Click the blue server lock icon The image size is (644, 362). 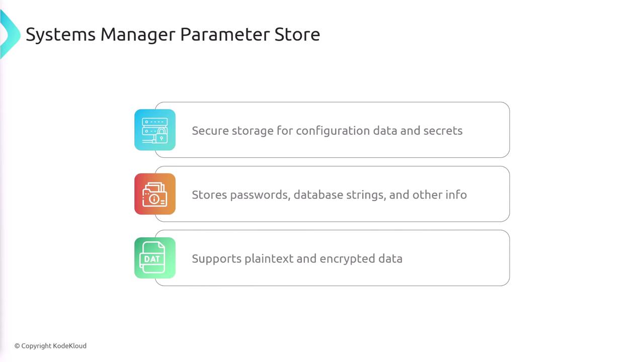coord(155,130)
